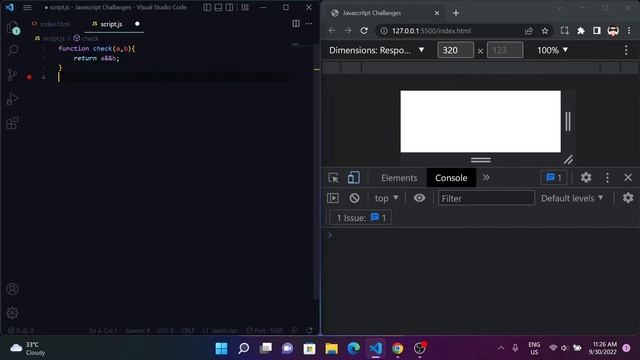The height and width of the screenshot is (360, 640).
Task: Open the VS Code hamburger application menu
Action: (27, 7)
